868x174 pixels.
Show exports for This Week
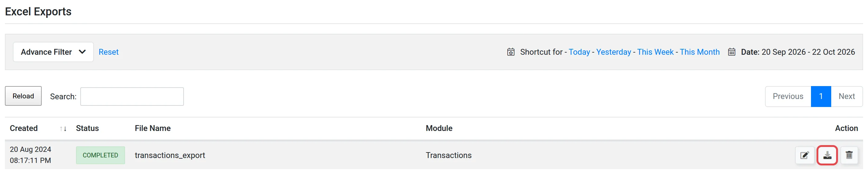pyautogui.click(x=655, y=52)
